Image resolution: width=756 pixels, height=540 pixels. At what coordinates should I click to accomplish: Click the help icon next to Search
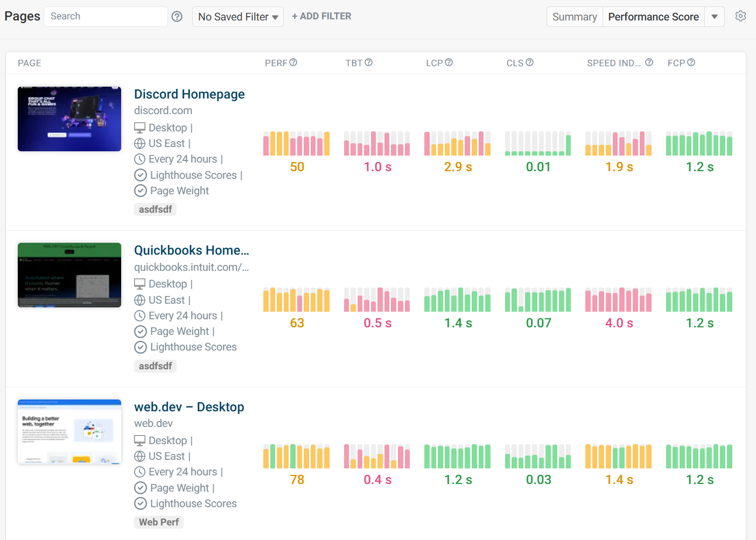pos(177,17)
